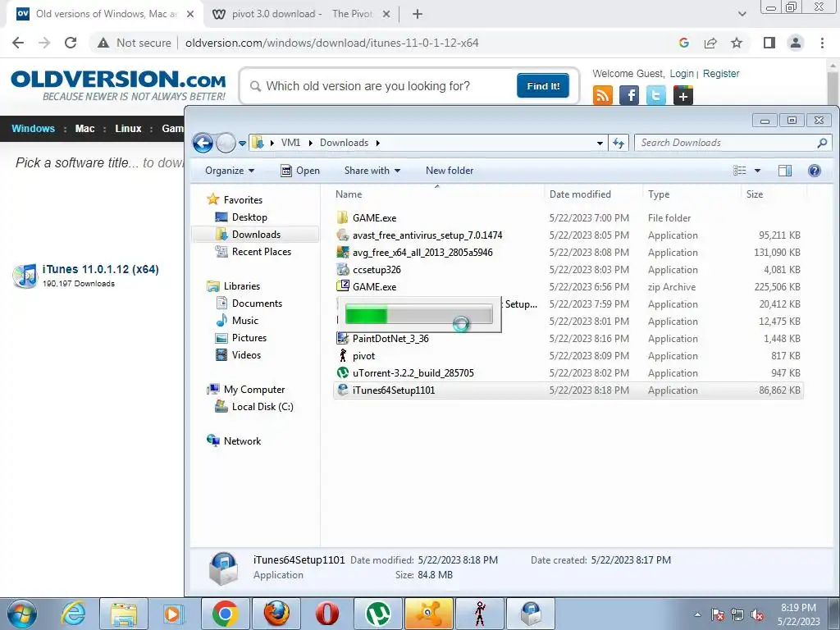Image resolution: width=840 pixels, height=630 pixels.
Task: Open Explorer help icon
Action: click(x=815, y=171)
